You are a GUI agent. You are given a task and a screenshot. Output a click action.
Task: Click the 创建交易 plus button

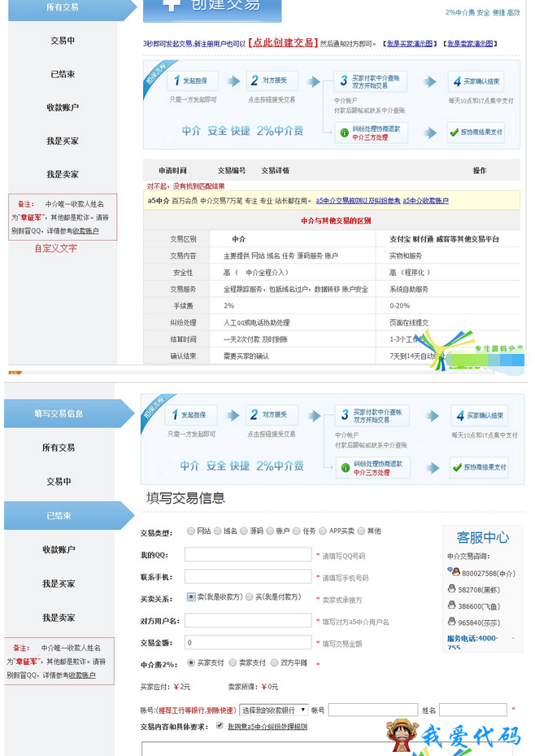coord(212,10)
